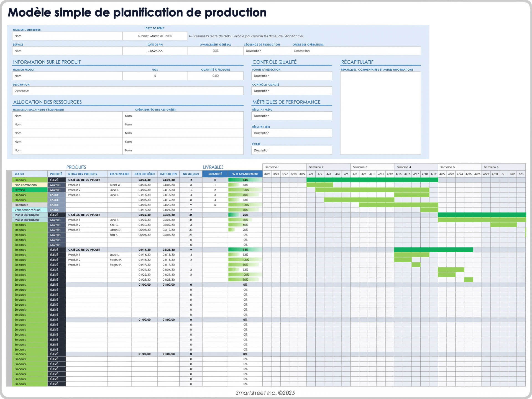Click the 74% progress bar of the first project category
Viewport: 532px width, 399px height.
pyautogui.click(x=245, y=180)
